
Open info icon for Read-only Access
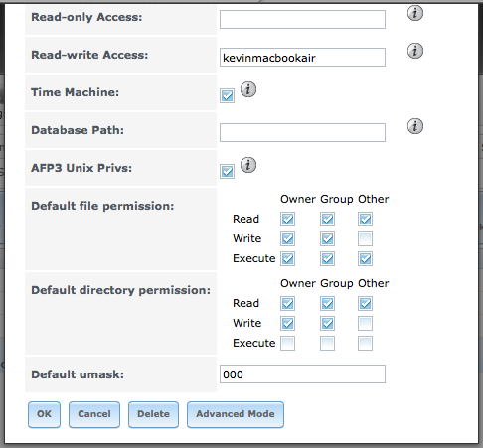pos(415,13)
